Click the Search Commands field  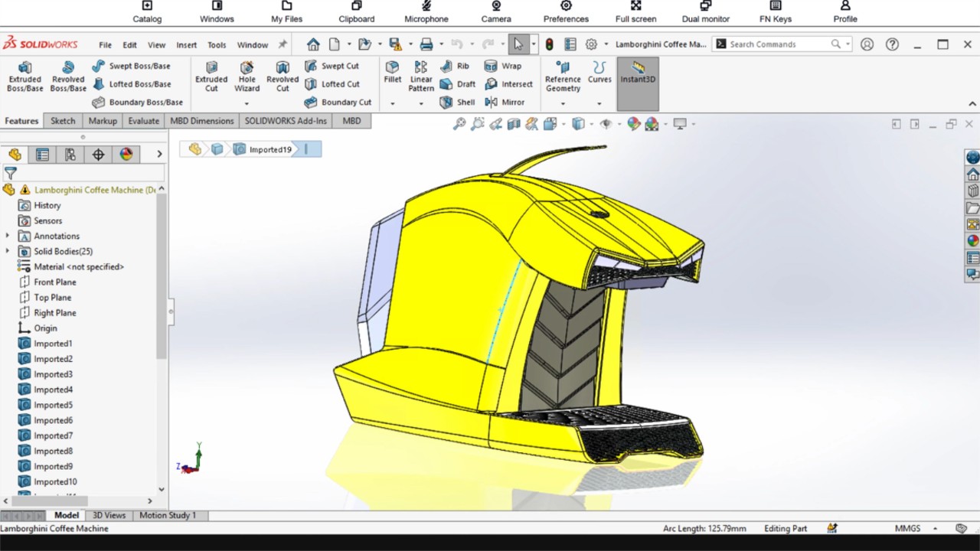click(782, 44)
